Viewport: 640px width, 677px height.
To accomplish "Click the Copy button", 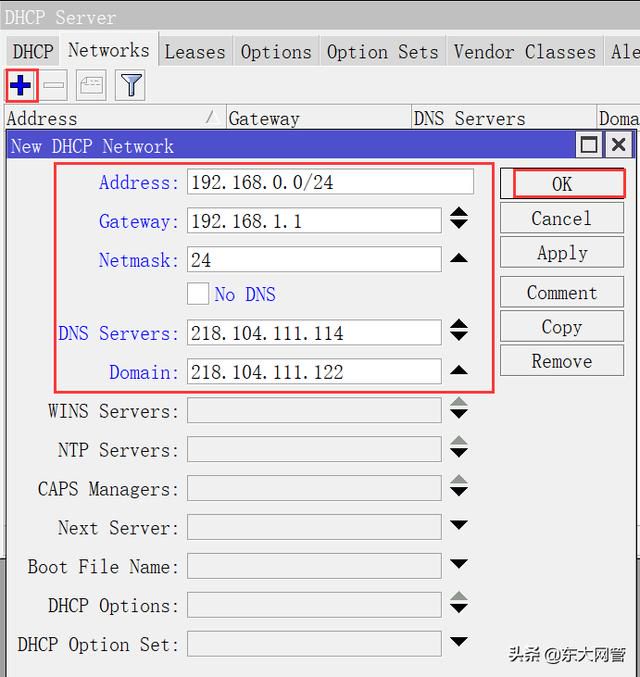I will click(562, 326).
